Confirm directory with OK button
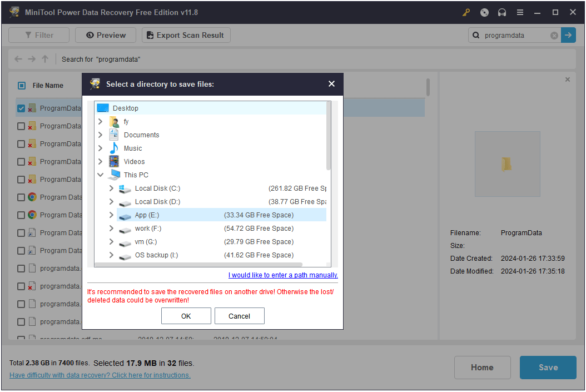 tap(186, 316)
